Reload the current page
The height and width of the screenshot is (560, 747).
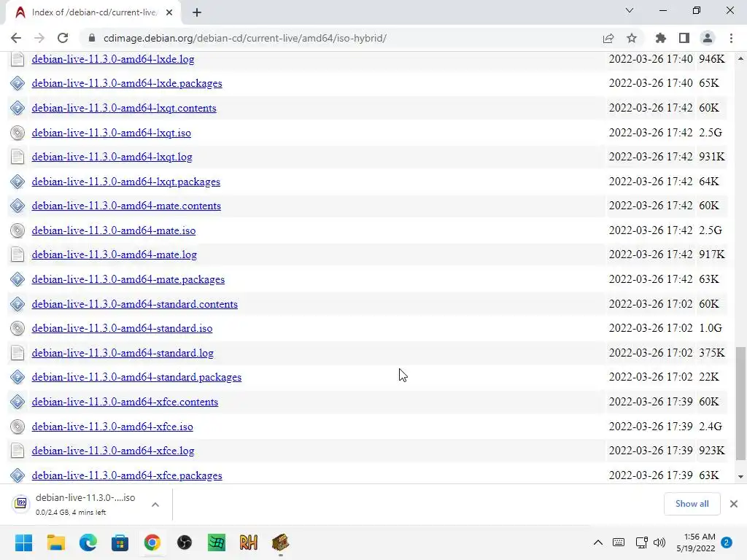(x=63, y=38)
